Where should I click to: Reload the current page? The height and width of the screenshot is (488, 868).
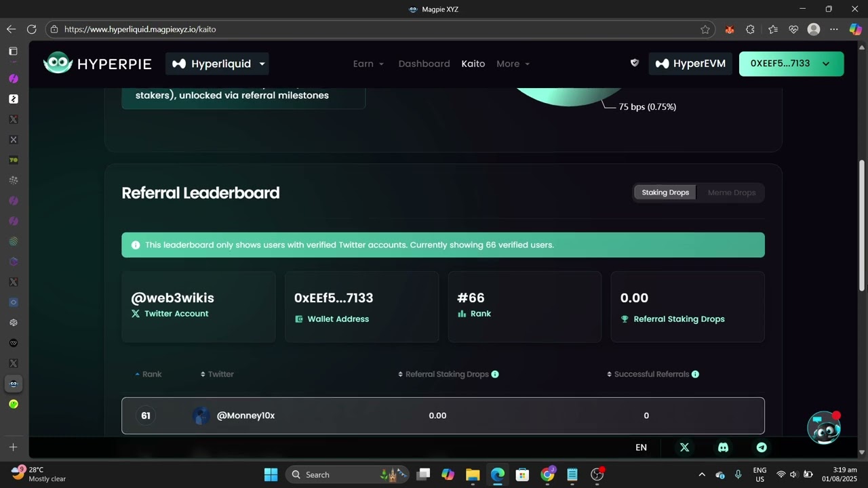[31, 29]
